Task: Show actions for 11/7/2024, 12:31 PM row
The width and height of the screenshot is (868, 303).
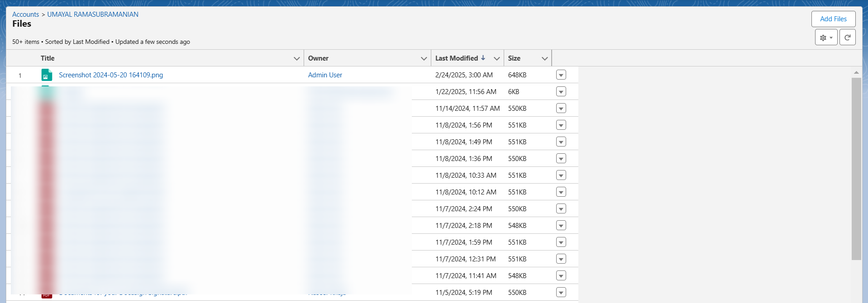Action: pos(561,259)
